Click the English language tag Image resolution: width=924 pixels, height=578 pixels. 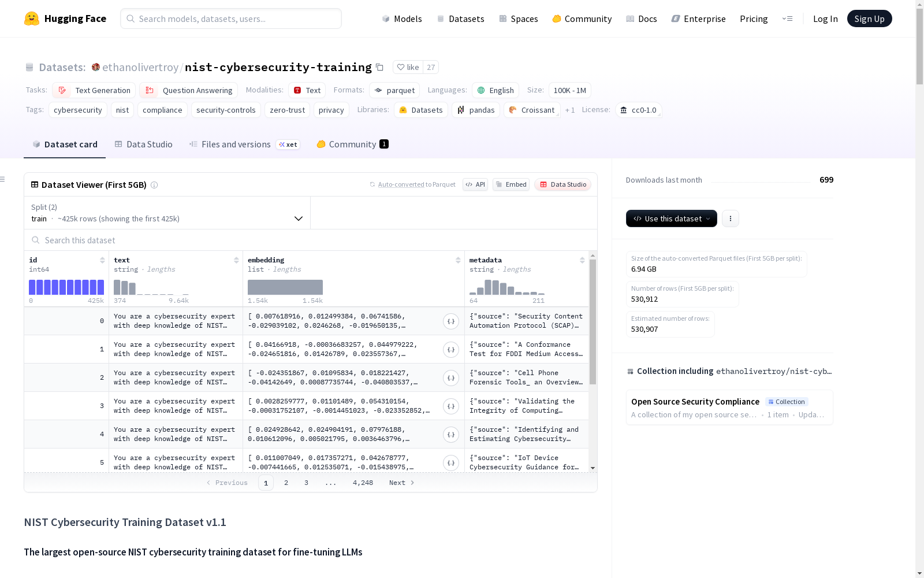[495, 90]
